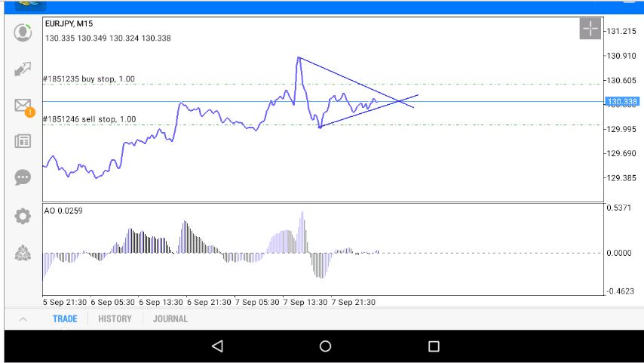This screenshot has height=363, width=644.
Task: Open the news page icon
Action: pos(23,141)
